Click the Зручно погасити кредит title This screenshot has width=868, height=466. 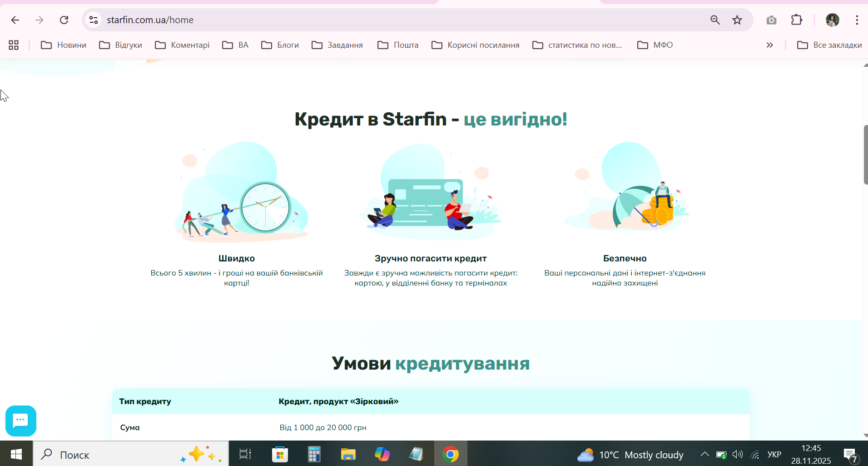431,258
